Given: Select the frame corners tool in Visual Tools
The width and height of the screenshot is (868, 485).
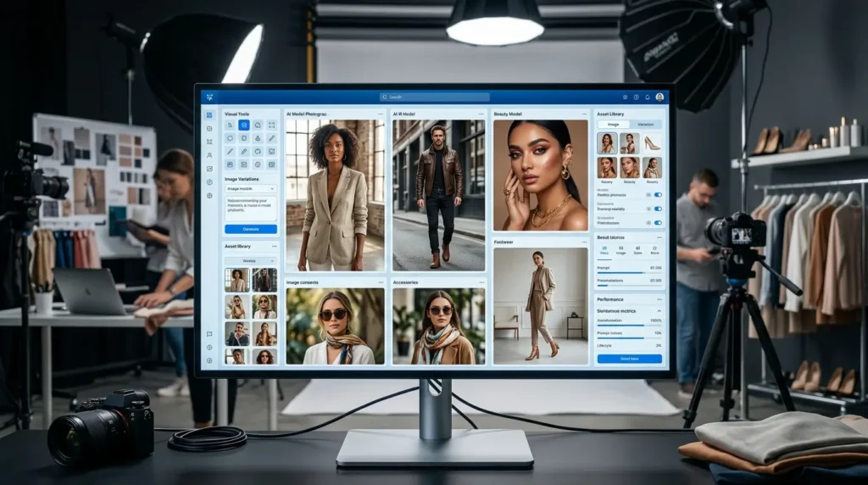Looking at the screenshot, I should coord(271,125).
